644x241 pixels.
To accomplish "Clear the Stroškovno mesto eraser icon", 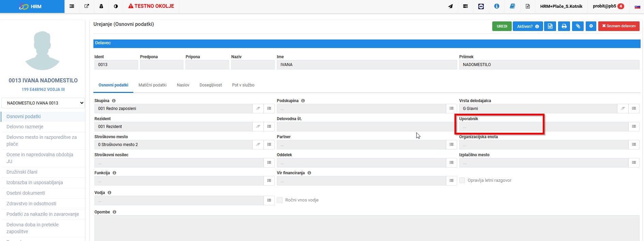I will pyautogui.click(x=258, y=145).
